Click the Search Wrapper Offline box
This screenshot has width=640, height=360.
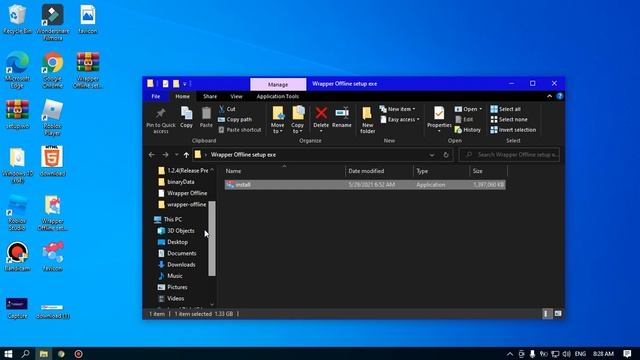[509, 155]
